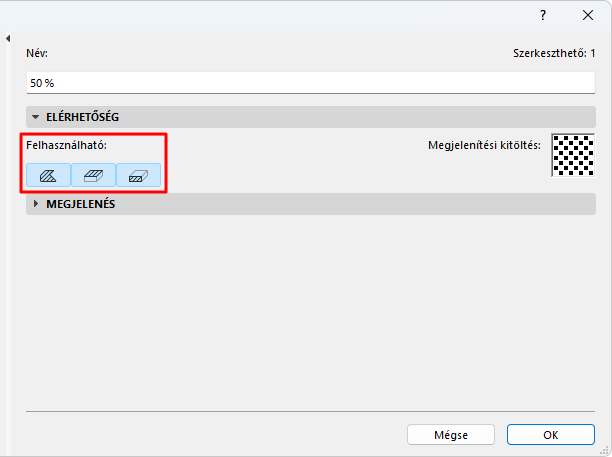Screen dimensions: 612x457
Task: Click the small arrow on left edge
Action: click(8, 39)
